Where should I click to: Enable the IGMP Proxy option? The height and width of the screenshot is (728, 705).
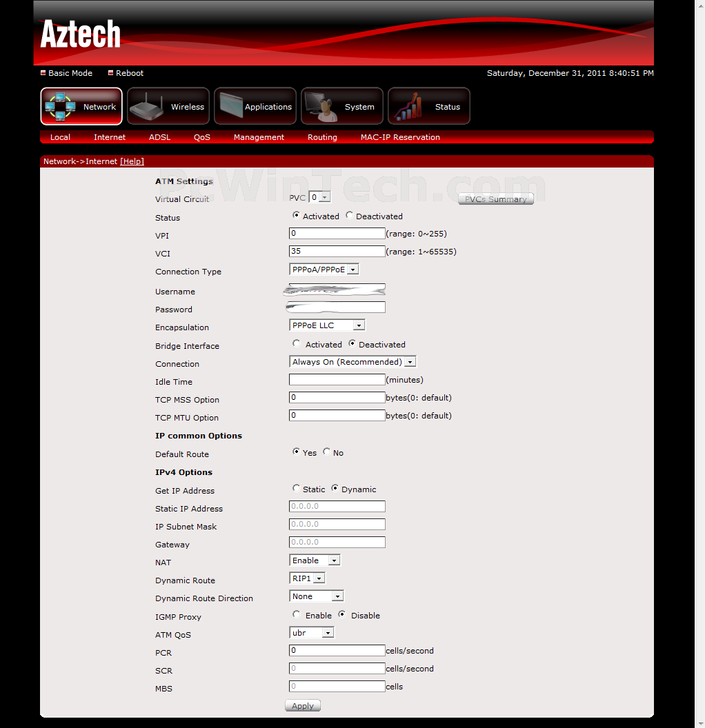click(297, 614)
